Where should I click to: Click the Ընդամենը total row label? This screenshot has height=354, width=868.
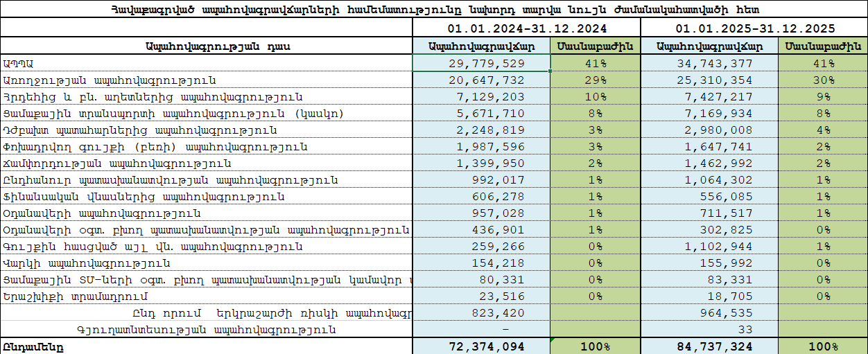33,346
